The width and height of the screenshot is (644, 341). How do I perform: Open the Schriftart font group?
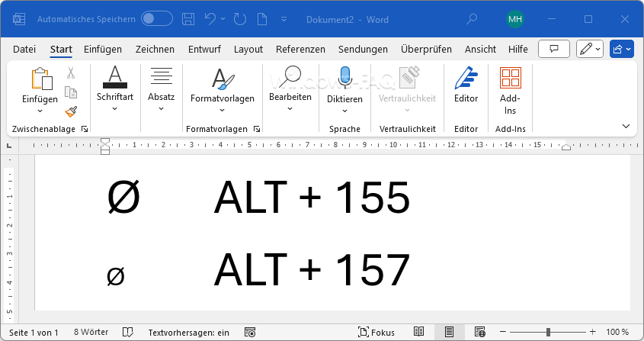pos(115,88)
